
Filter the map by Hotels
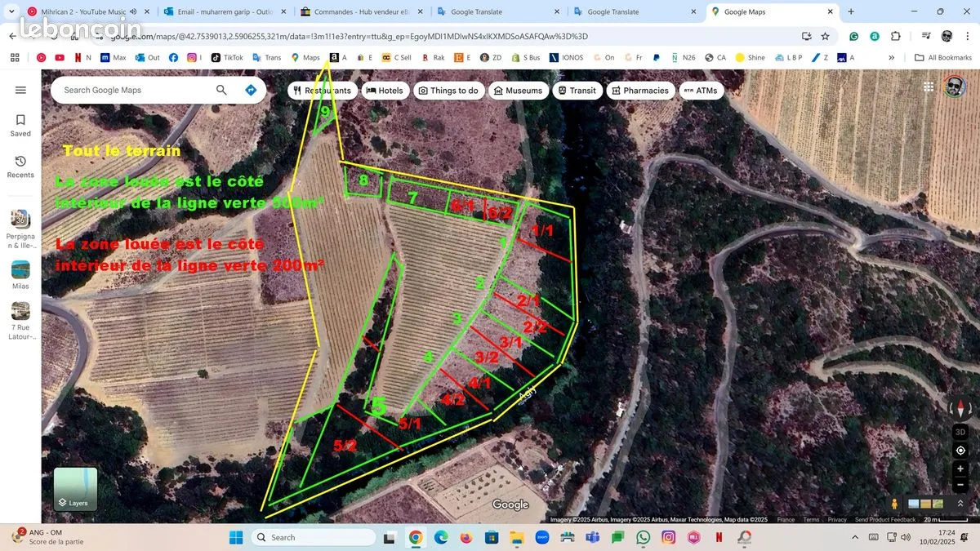(385, 91)
